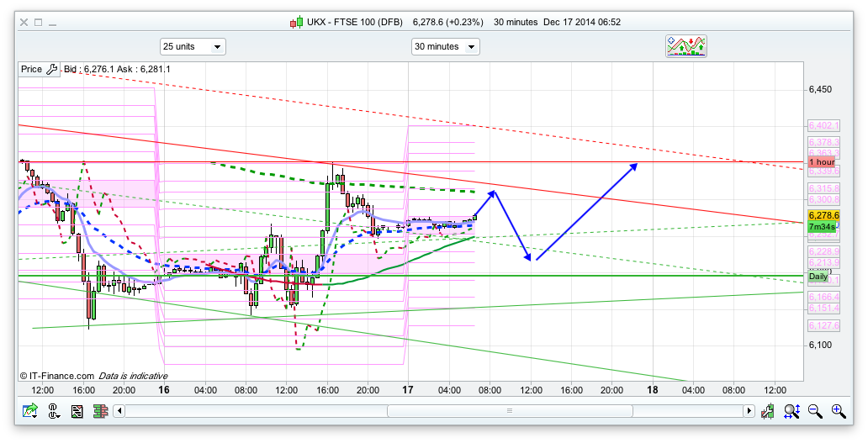Click the horizontal scrollbar thumb grip
Image resolution: width=868 pixels, height=443 pixels.
pos(508,411)
